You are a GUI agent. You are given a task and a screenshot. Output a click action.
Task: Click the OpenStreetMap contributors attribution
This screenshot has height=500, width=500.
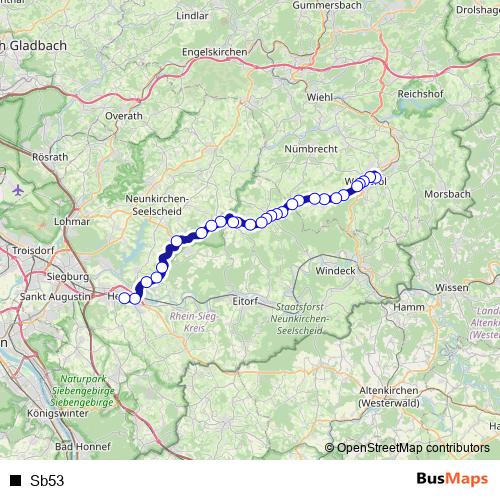pyautogui.click(x=407, y=448)
